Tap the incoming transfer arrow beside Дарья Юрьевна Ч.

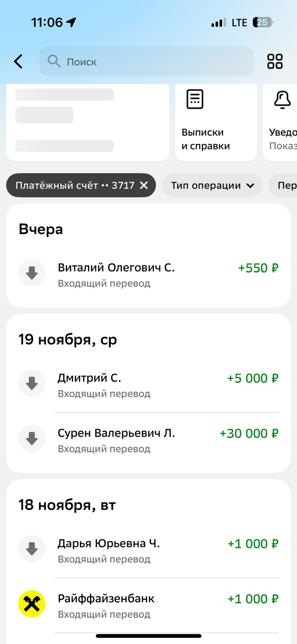coord(32,548)
